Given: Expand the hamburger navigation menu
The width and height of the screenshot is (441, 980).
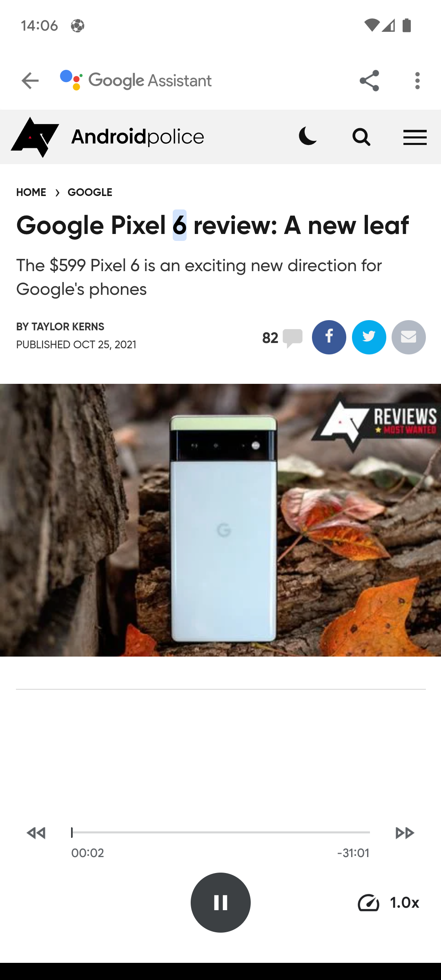Looking at the screenshot, I should coord(415,137).
